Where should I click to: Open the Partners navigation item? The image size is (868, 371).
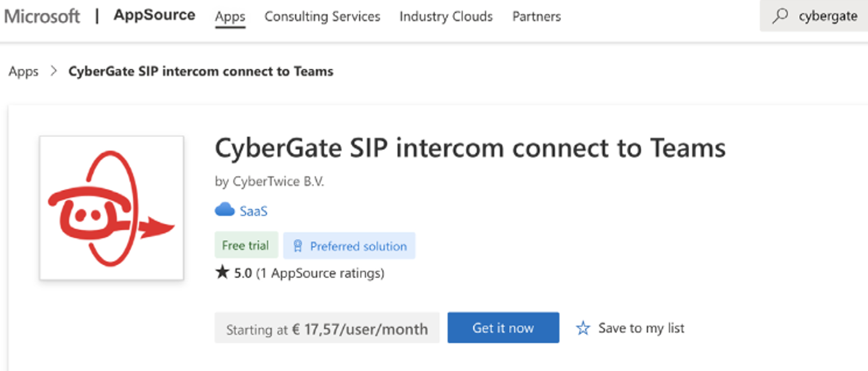point(536,17)
